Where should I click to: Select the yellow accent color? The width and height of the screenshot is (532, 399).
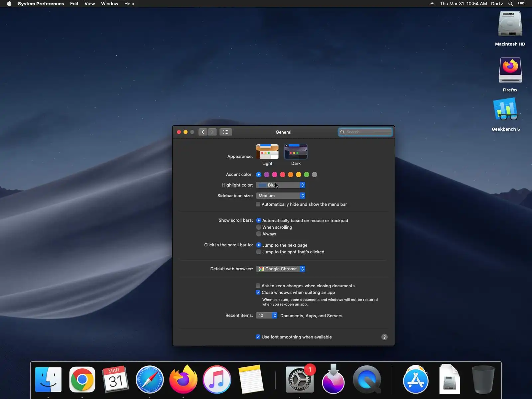[x=299, y=175]
